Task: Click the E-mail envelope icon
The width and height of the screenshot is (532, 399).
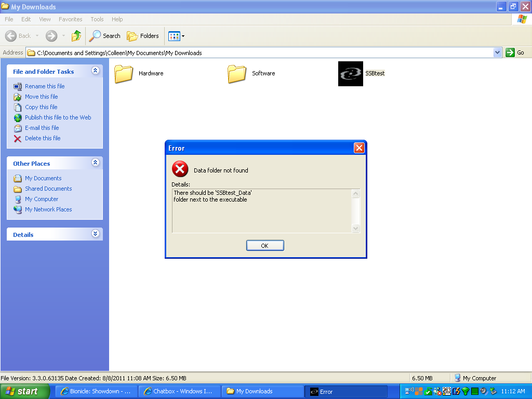Action: coord(18,128)
